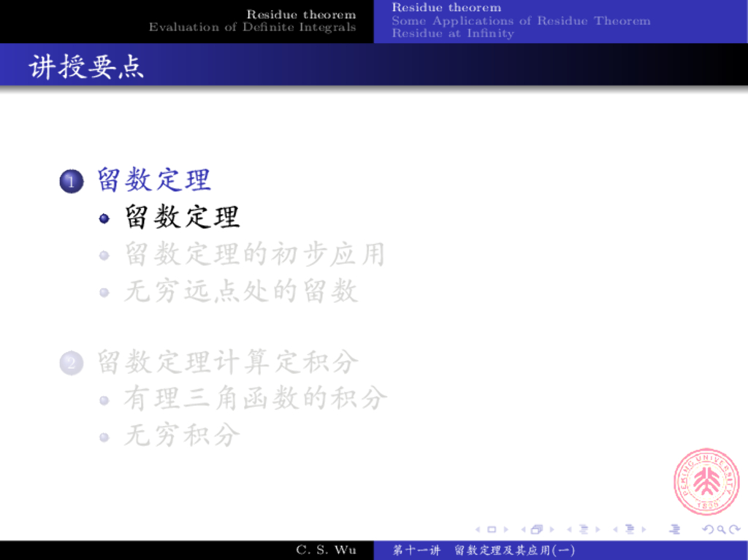The width and height of the screenshot is (748, 560).
Task: Click the Peking University red seal logo
Action: pyautogui.click(x=706, y=481)
